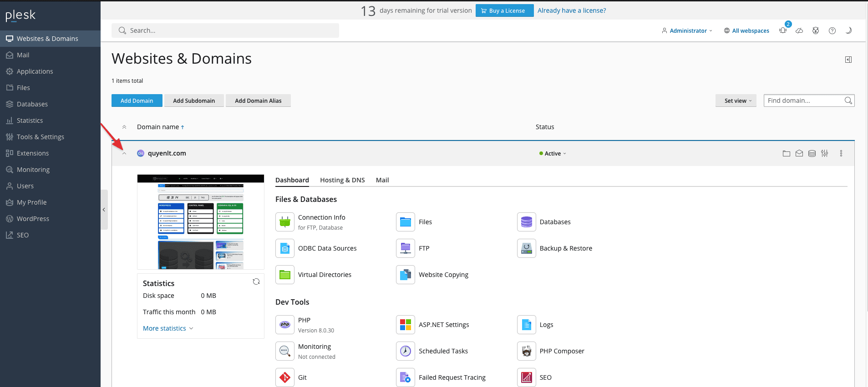
Task: Open Applications in the sidebar
Action: [50, 71]
